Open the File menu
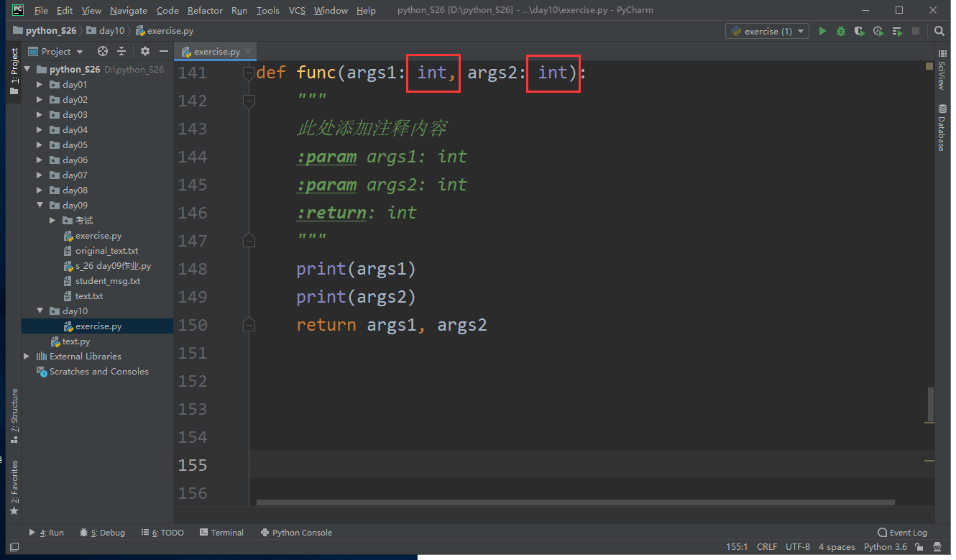 [x=41, y=11]
